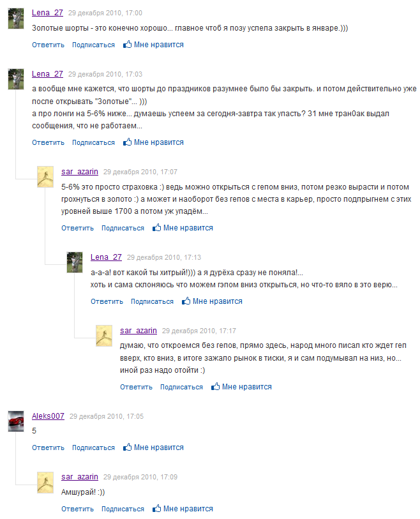Subscribe to Lena_27's 17:03 comment via Подписаться
Viewport: 420px width, 519px height.
(93, 142)
